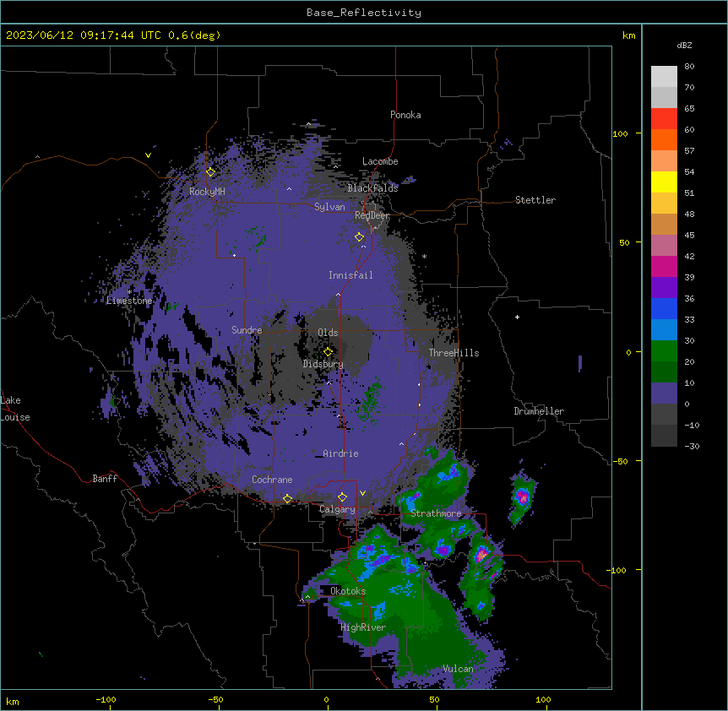Click the asterisk marker above Limestone
This screenshot has height=711, width=728.
[x=129, y=292]
